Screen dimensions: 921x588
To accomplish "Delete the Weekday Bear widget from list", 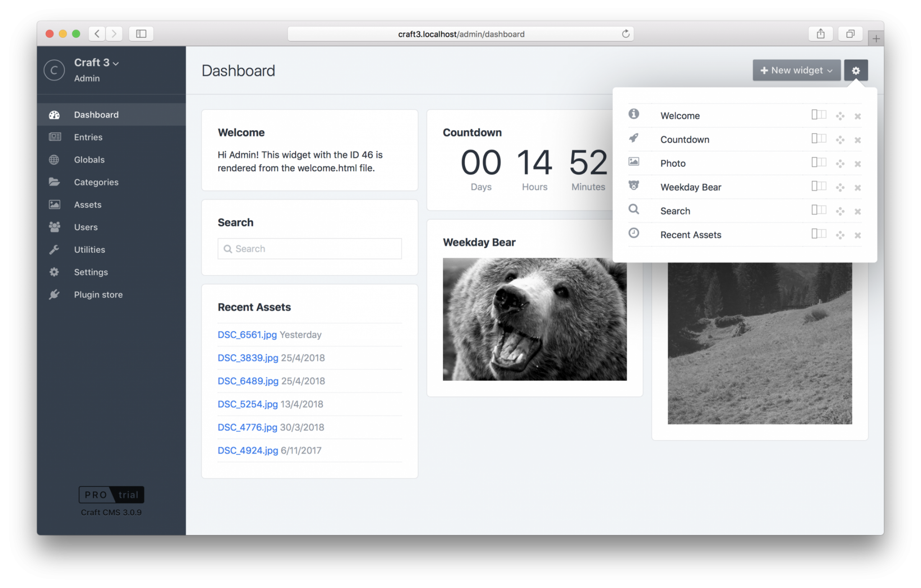I will [x=857, y=188].
